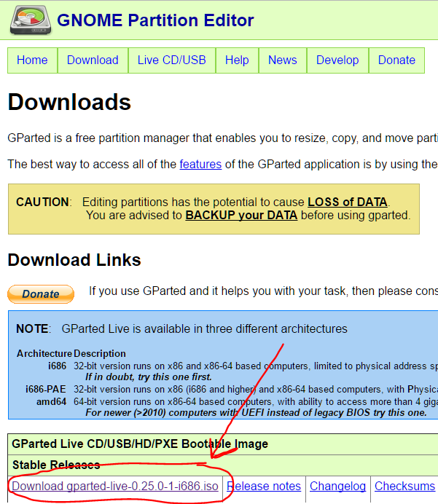Click the Download Links heading
Screen dimensions: 438x504
tap(74, 260)
